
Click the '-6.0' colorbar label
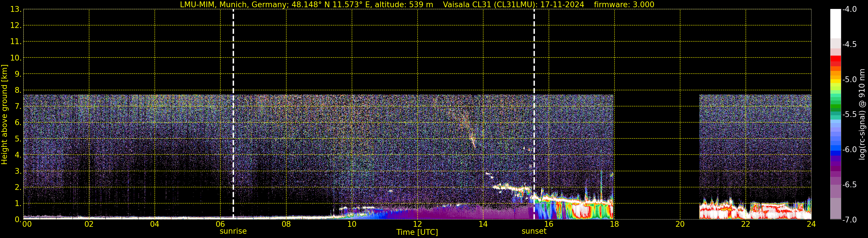(x=850, y=150)
